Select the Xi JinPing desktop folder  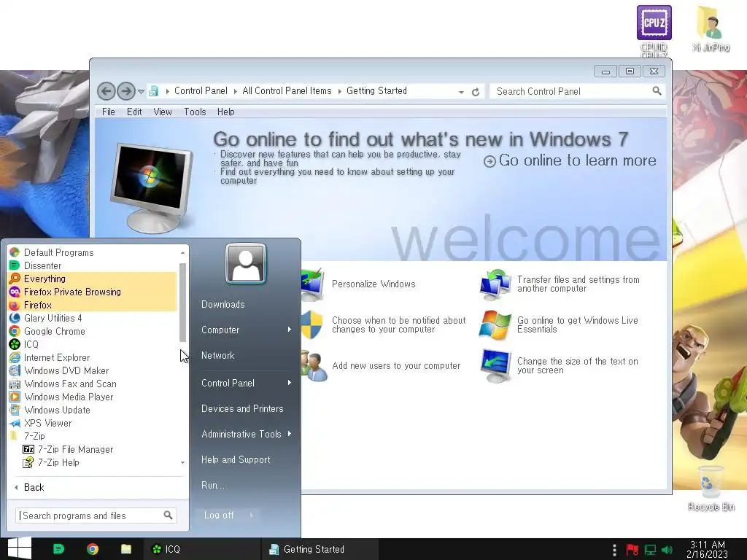coord(711,28)
